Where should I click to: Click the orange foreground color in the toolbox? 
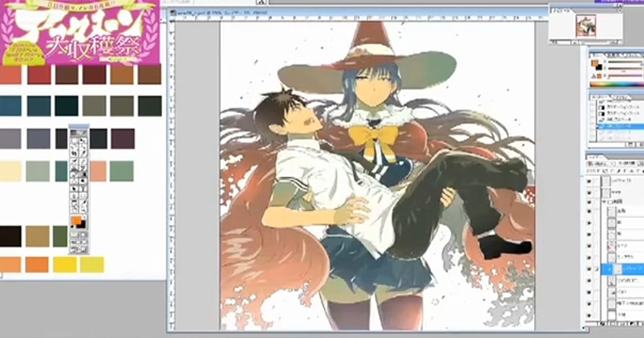click(76, 220)
